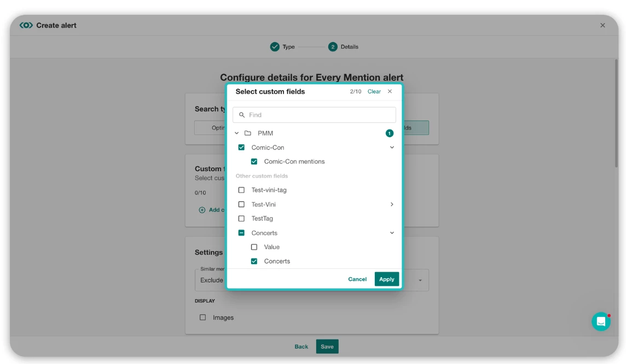Select the Comic-Con mentions label
The image size is (626, 364).
(294, 161)
